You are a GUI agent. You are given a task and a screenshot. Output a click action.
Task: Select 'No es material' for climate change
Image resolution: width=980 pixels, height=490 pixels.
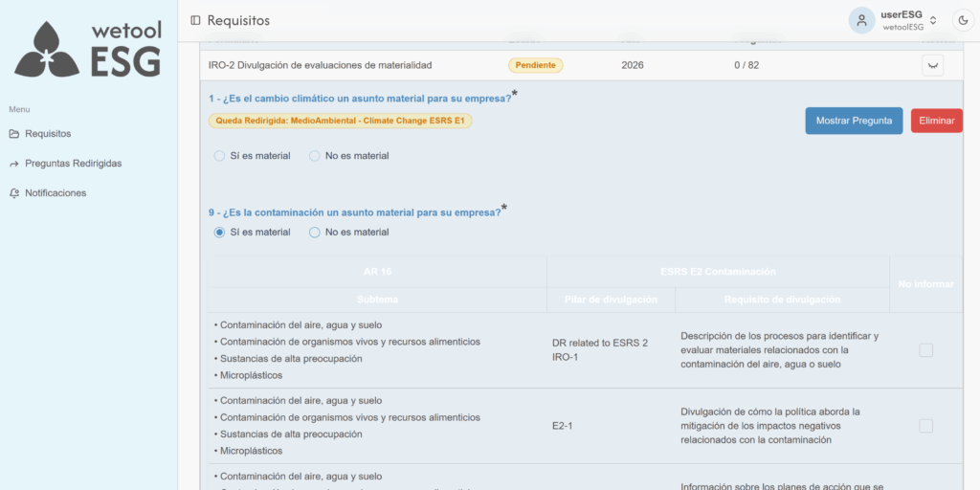[x=315, y=155]
